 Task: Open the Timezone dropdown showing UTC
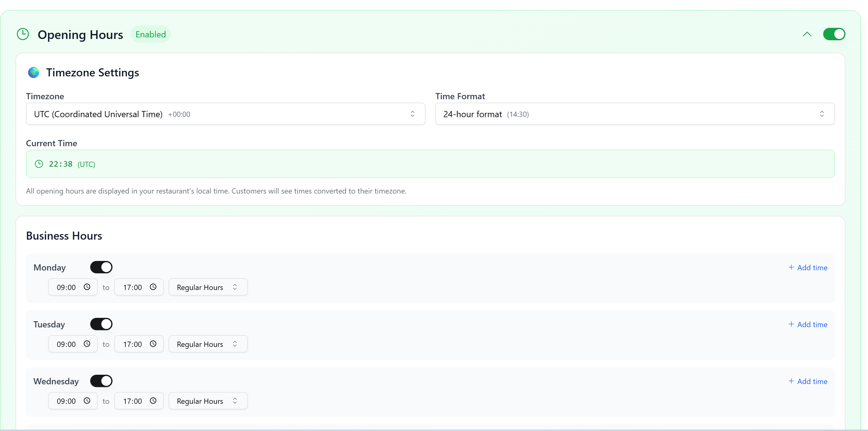tap(225, 114)
